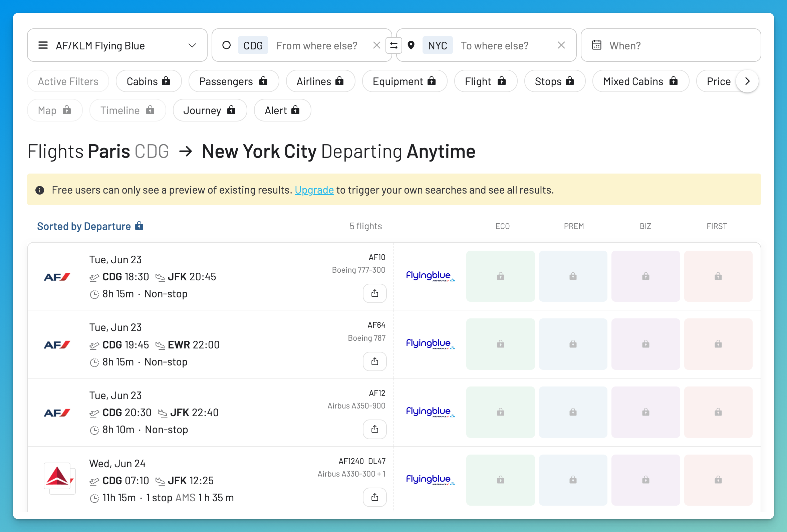This screenshot has height=532, width=787.
Task: Click the When? date field
Action: click(671, 45)
